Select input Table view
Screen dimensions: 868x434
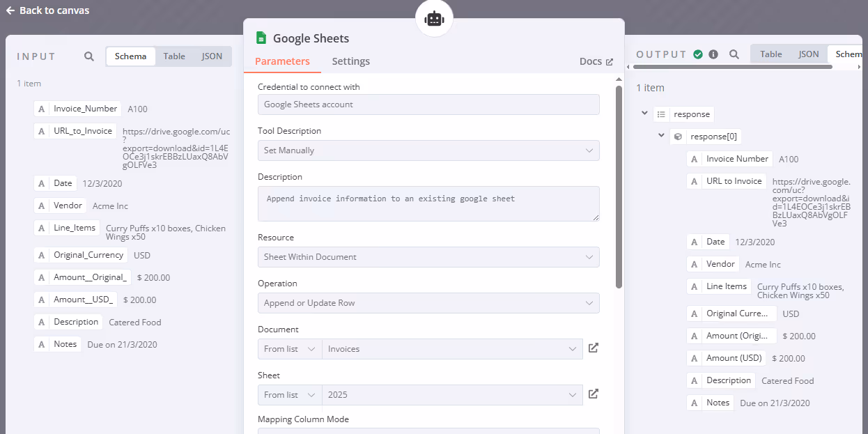coord(174,56)
